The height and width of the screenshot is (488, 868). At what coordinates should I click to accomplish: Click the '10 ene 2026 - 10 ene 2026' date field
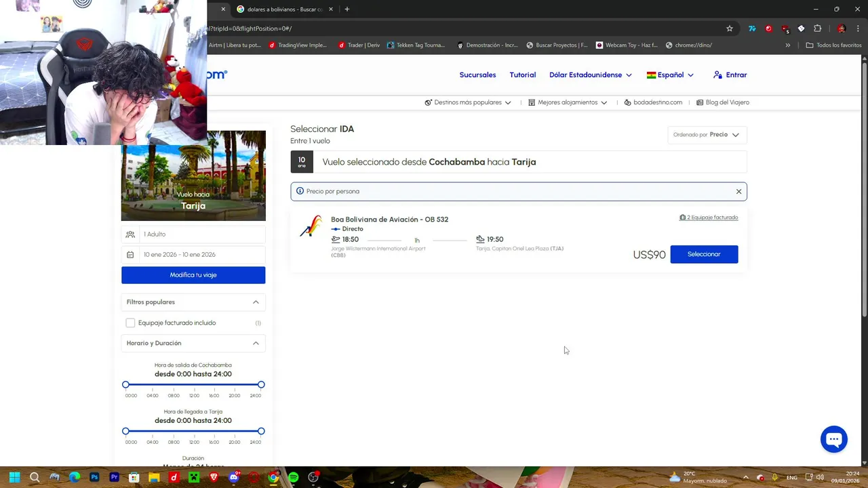(x=193, y=255)
